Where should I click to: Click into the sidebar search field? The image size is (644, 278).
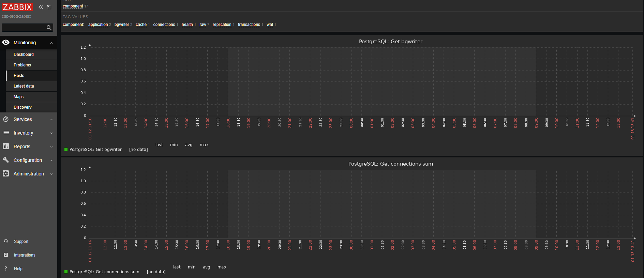click(23, 28)
